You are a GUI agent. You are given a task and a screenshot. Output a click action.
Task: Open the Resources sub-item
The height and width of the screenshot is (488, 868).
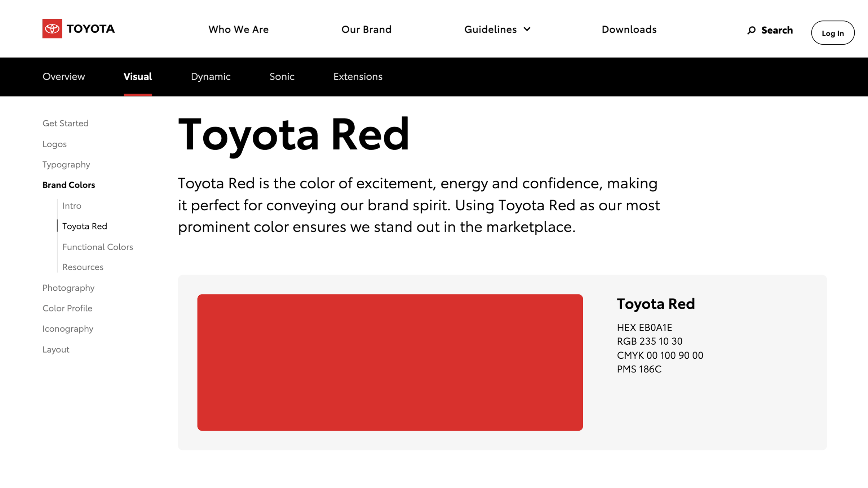click(83, 267)
